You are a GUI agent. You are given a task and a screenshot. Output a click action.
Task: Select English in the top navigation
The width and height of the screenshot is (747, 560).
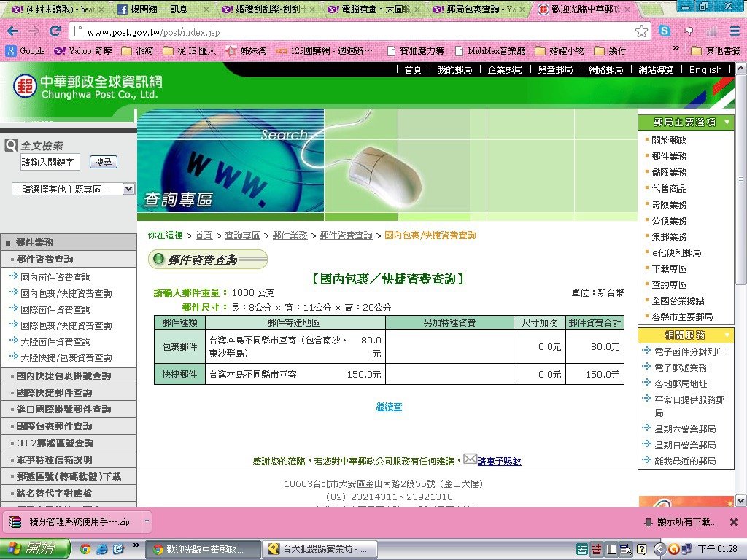click(705, 70)
